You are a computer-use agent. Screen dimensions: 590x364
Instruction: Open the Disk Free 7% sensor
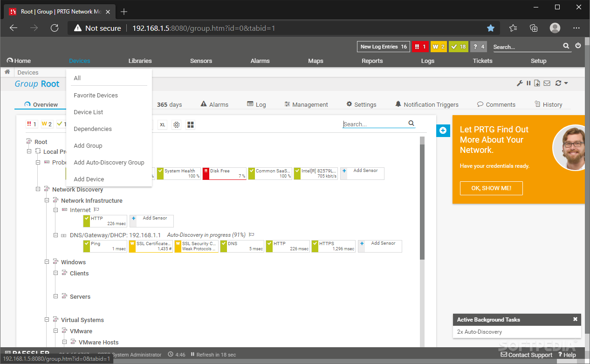[x=224, y=173]
